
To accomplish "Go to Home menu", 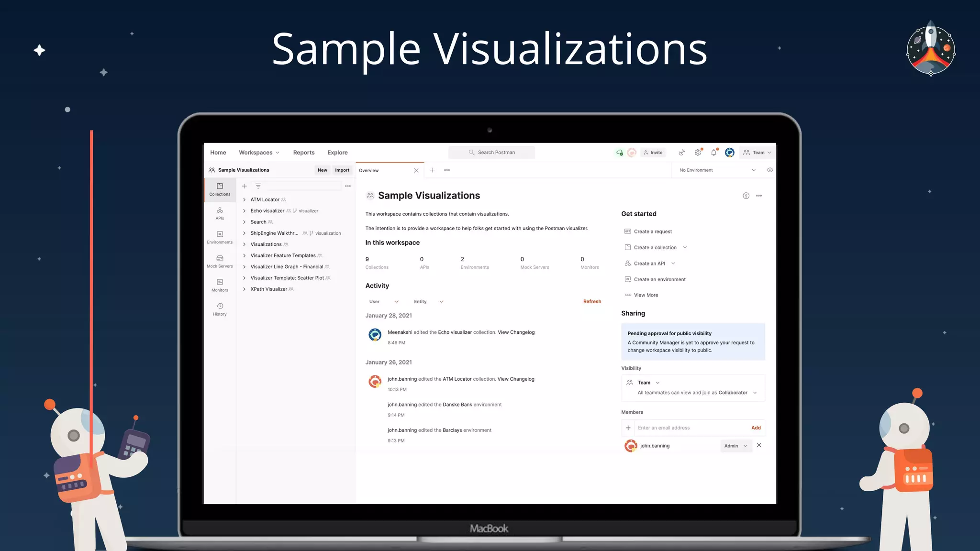I will click(x=218, y=153).
